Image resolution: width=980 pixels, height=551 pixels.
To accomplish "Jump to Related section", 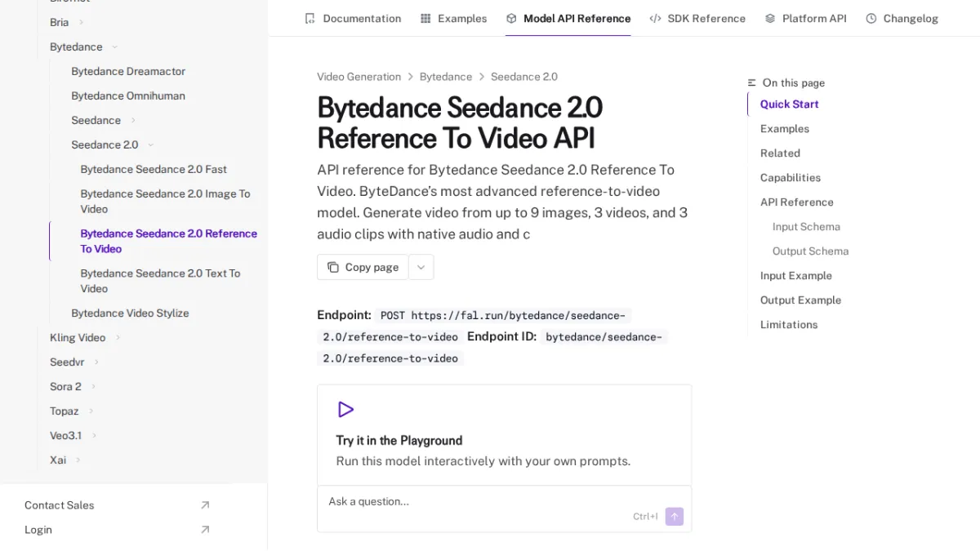I will point(780,153).
